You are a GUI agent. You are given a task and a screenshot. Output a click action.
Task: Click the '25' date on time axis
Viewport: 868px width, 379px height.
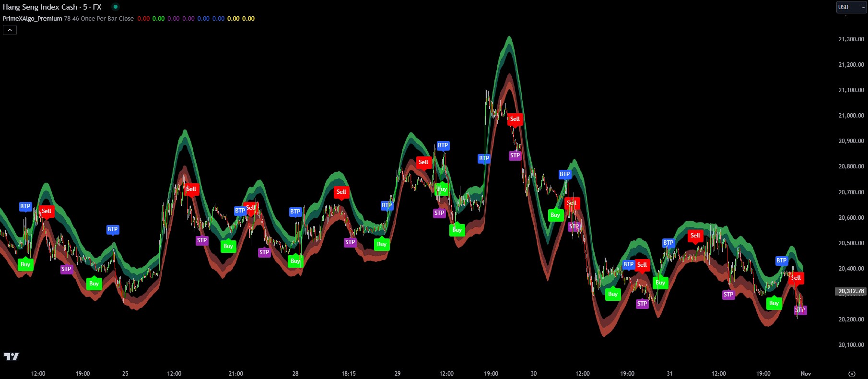tap(125, 374)
